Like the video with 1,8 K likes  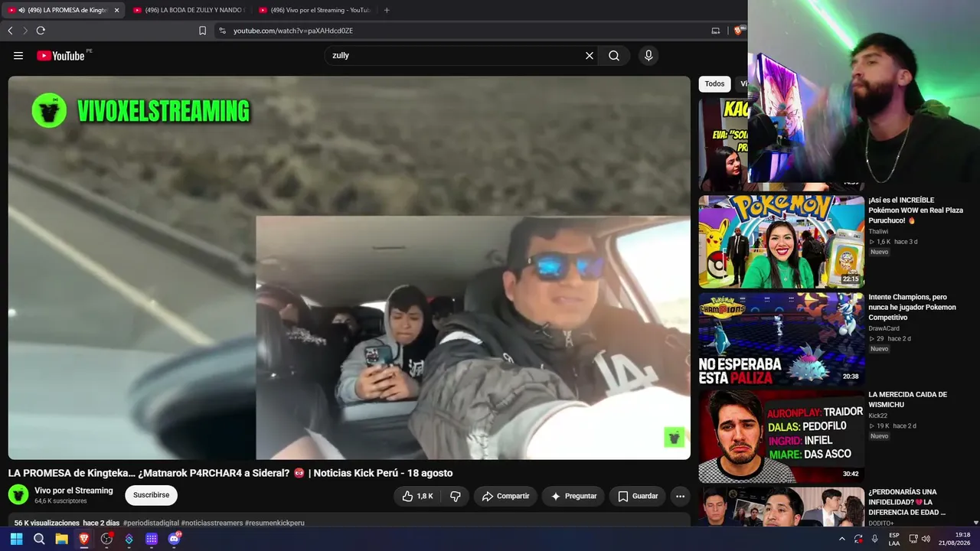[x=418, y=496]
